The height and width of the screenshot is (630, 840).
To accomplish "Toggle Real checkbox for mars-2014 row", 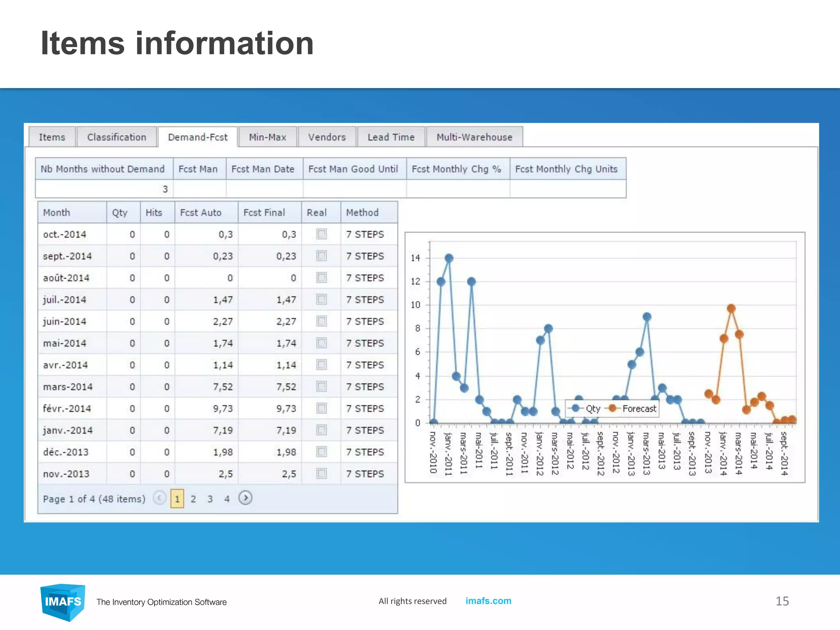I will (322, 386).
